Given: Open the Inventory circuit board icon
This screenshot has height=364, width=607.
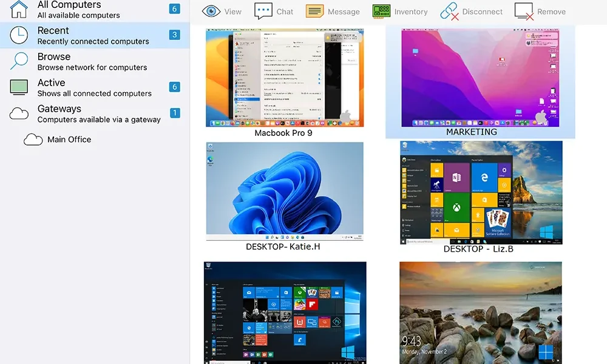Looking at the screenshot, I should point(381,11).
